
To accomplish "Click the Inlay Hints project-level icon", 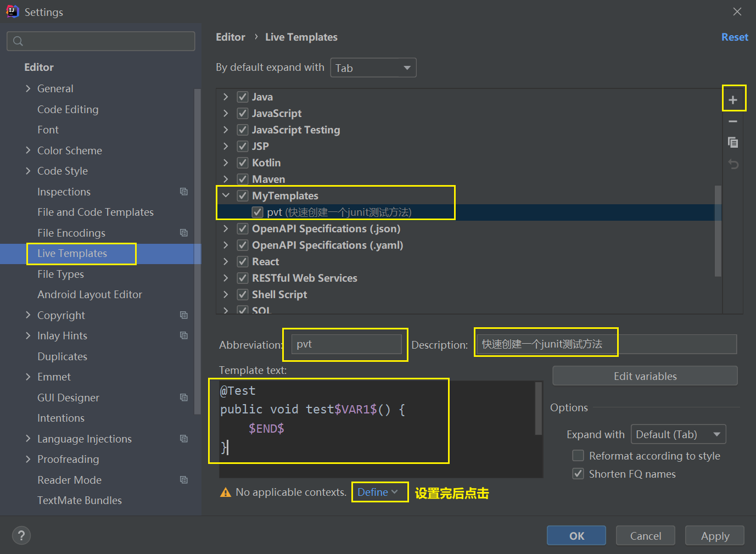I will coord(184,335).
